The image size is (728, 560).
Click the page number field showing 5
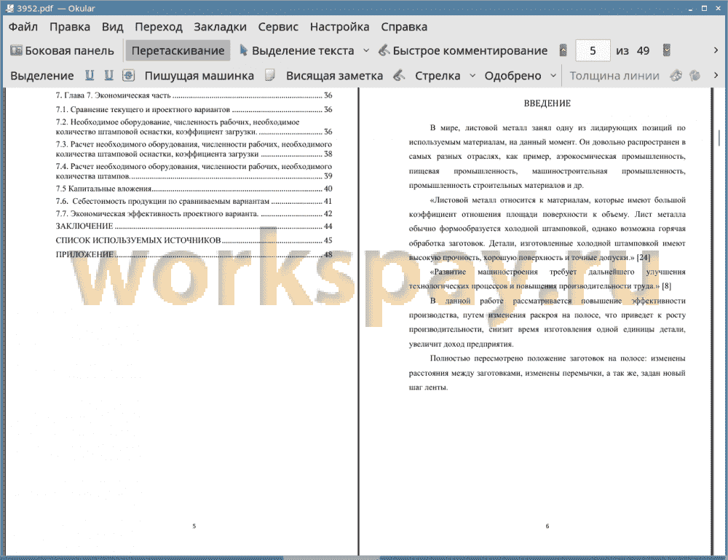click(x=593, y=51)
